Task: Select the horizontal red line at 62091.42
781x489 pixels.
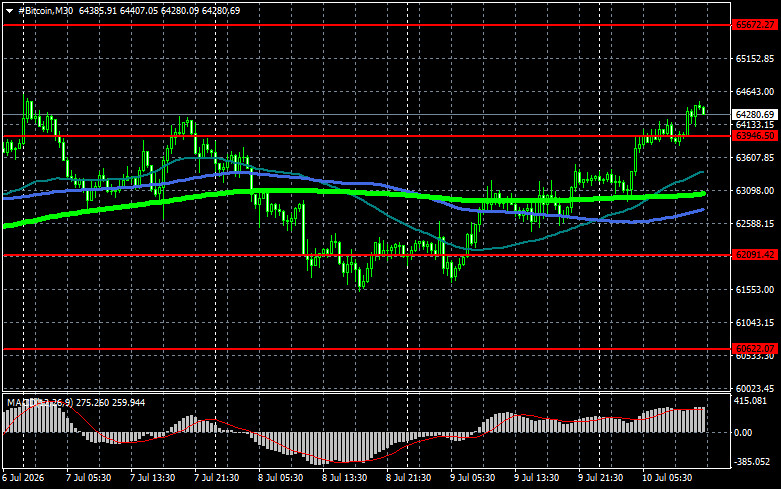Action: (367, 255)
